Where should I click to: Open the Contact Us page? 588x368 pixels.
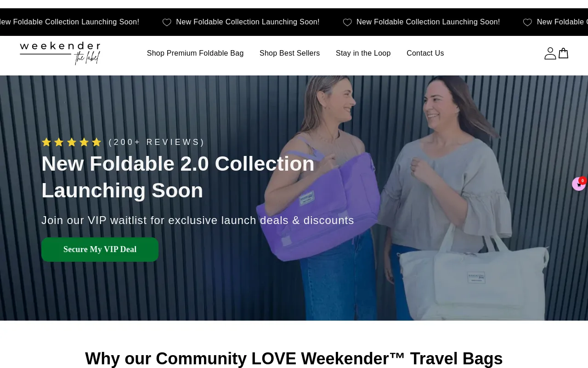425,53
